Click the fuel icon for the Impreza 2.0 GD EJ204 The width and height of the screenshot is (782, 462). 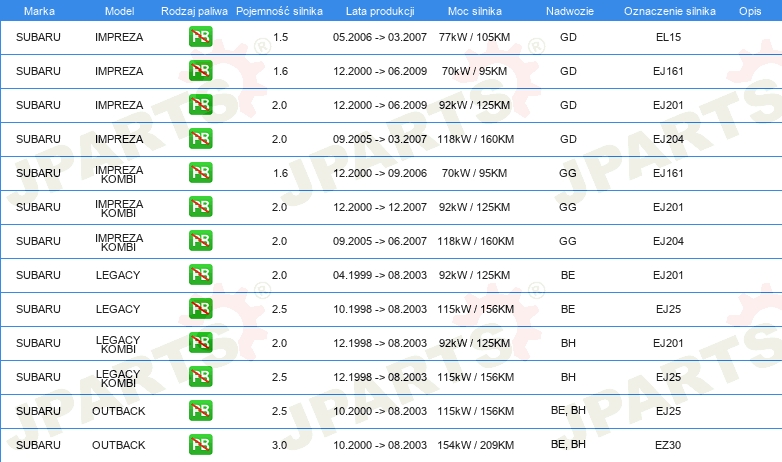(x=200, y=138)
